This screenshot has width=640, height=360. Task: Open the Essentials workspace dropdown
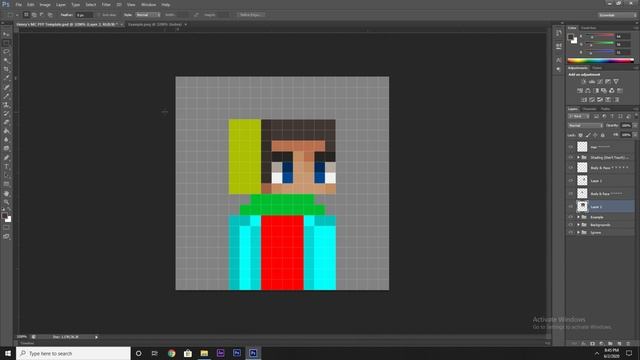click(618, 15)
